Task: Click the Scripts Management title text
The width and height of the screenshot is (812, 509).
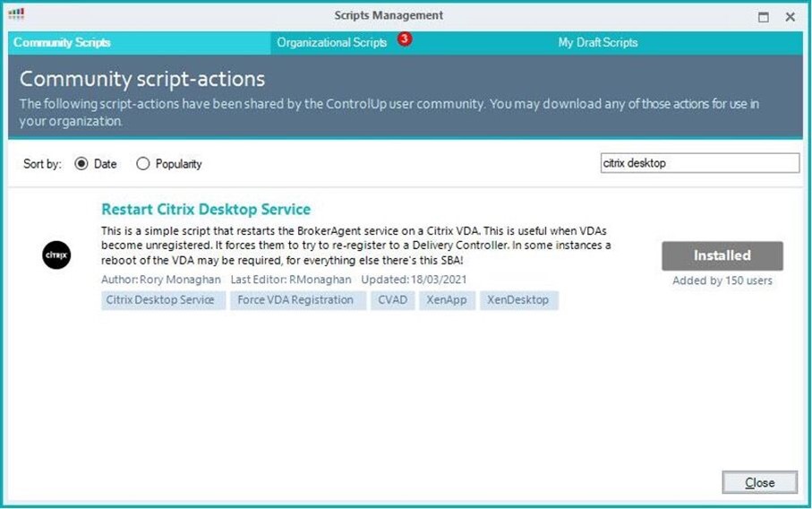Action: click(x=389, y=15)
